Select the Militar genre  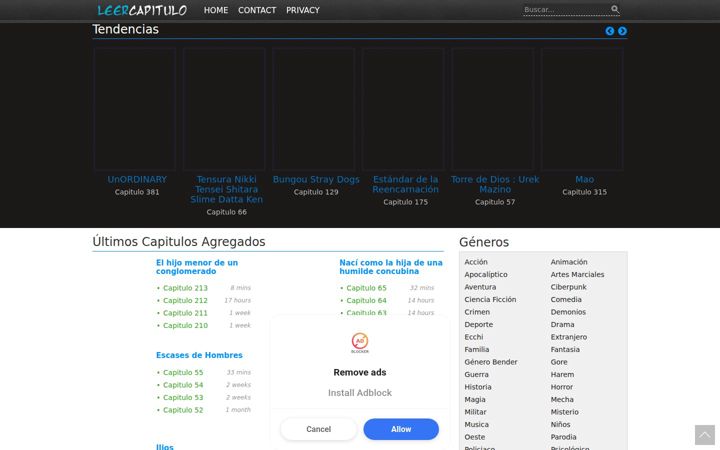[475, 412]
